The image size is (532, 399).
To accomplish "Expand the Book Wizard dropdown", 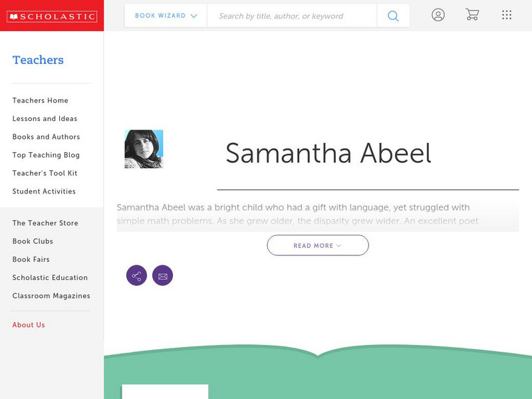I will tap(166, 16).
